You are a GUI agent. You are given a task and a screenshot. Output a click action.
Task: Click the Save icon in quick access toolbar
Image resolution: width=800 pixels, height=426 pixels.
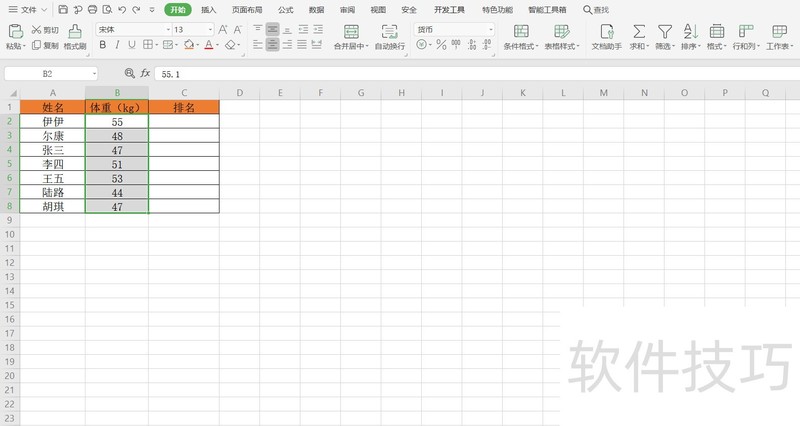[x=63, y=9]
